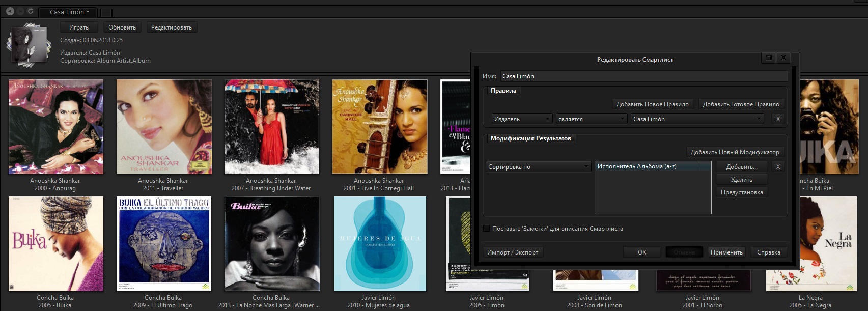Viewport: 868px width, 311px height.
Task: Click Добавить Готовое Правило
Action: 741,104
